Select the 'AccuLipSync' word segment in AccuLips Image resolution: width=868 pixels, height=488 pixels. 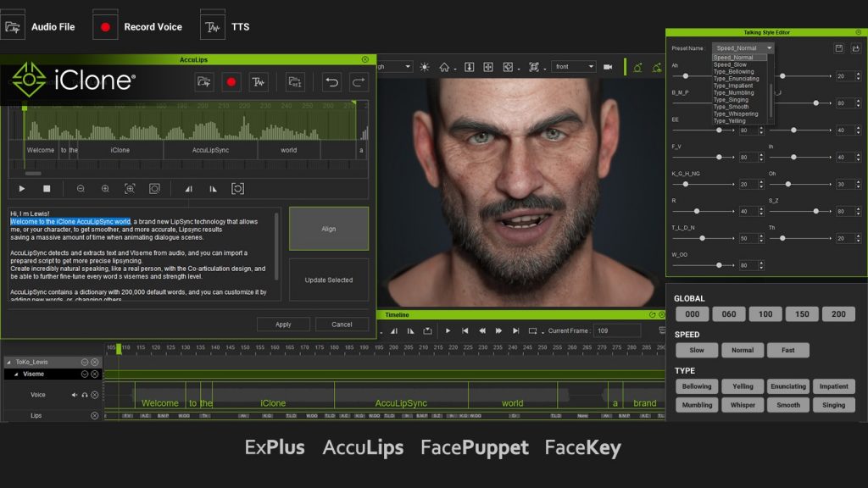coord(210,150)
